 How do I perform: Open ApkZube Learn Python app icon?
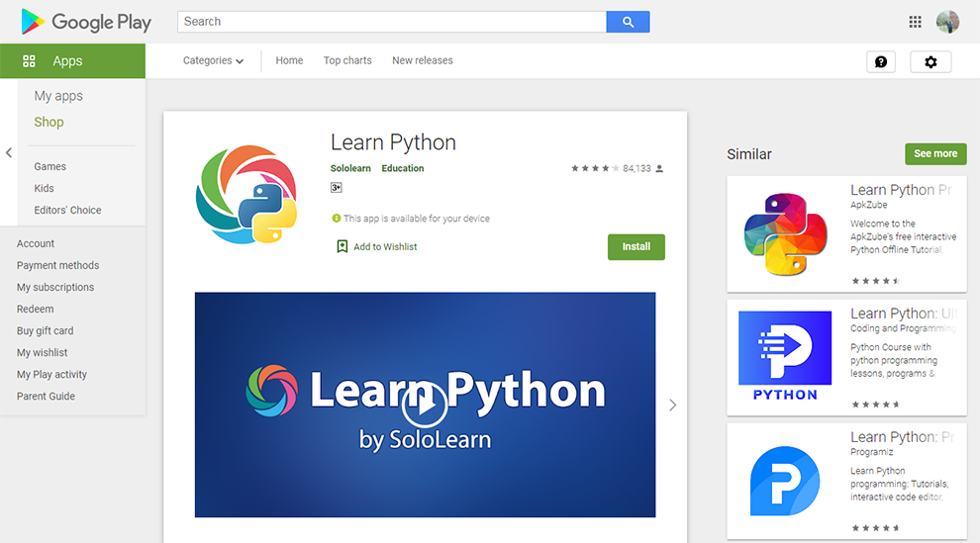[x=785, y=234]
